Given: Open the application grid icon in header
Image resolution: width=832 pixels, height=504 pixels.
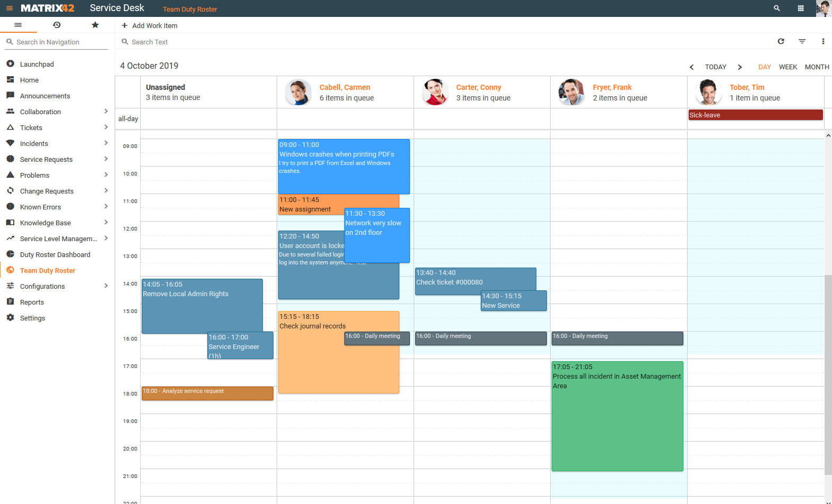Looking at the screenshot, I should click(x=801, y=8).
